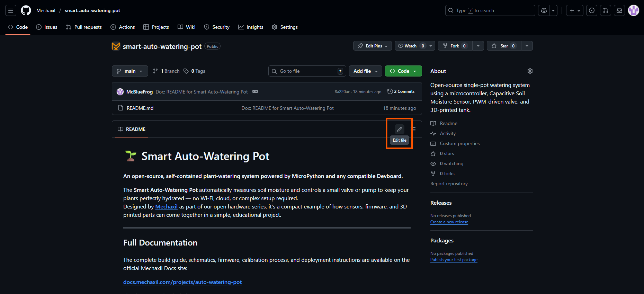Star the repository
644x294 pixels.
coord(504,46)
